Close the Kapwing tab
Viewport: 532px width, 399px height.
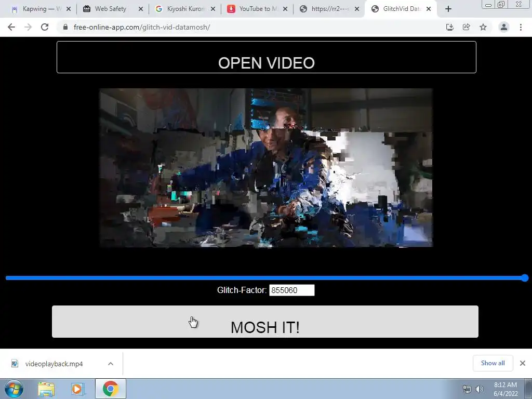(69, 9)
